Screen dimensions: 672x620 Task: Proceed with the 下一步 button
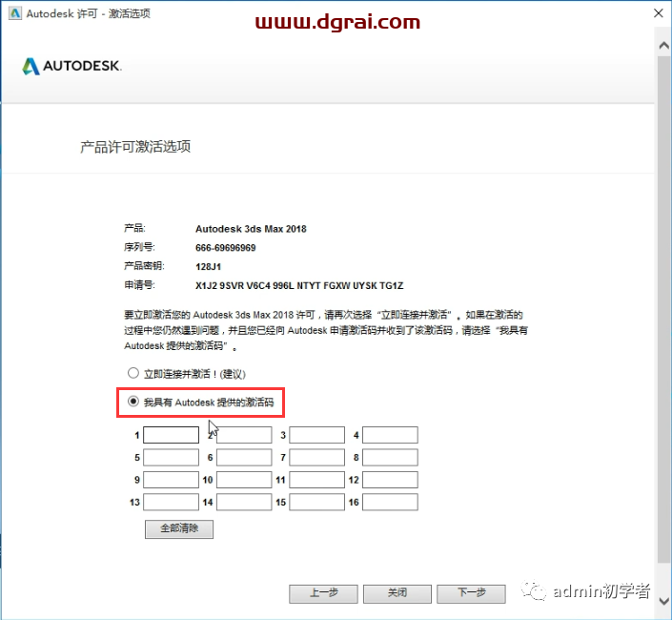tap(472, 593)
